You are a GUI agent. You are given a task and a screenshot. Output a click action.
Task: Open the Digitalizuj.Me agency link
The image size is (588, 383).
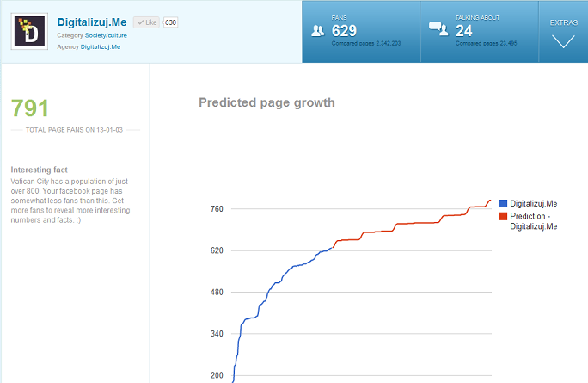pyautogui.click(x=101, y=47)
